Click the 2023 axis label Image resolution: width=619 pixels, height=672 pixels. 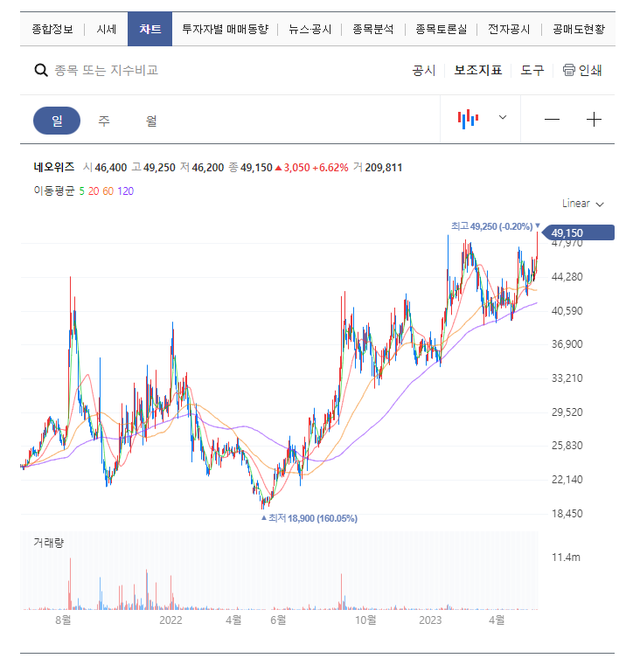[x=430, y=620]
